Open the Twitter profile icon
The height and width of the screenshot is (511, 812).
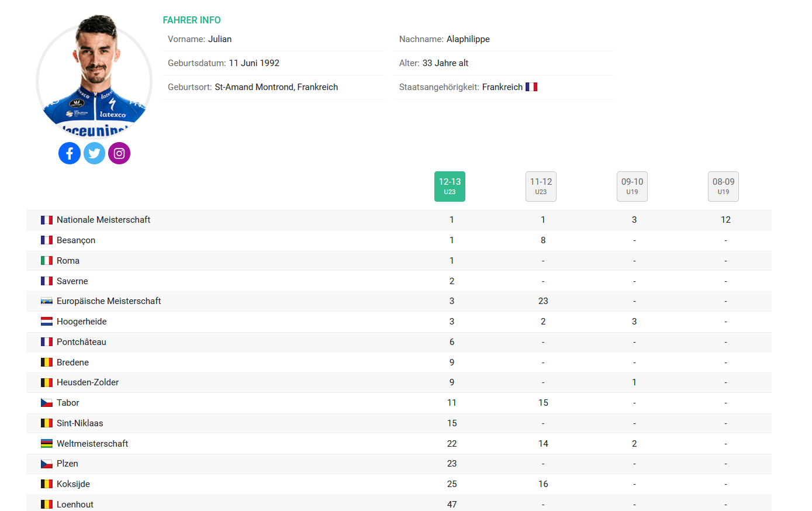point(94,153)
